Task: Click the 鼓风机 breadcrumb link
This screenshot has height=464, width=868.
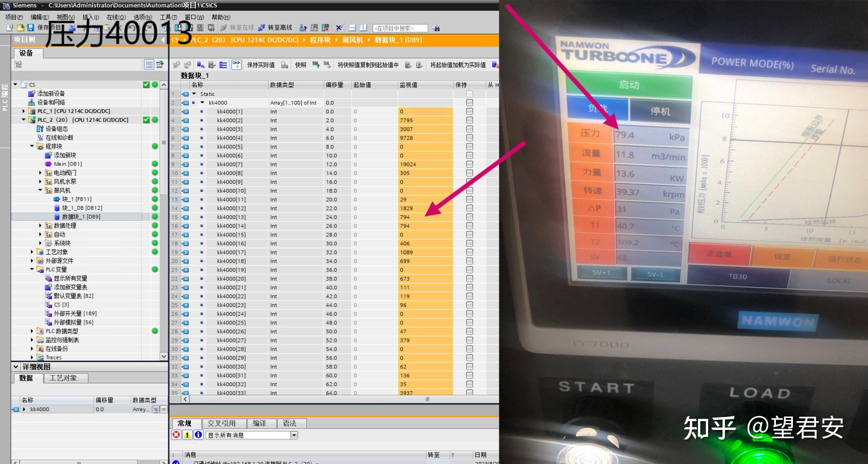Action: pyautogui.click(x=352, y=40)
